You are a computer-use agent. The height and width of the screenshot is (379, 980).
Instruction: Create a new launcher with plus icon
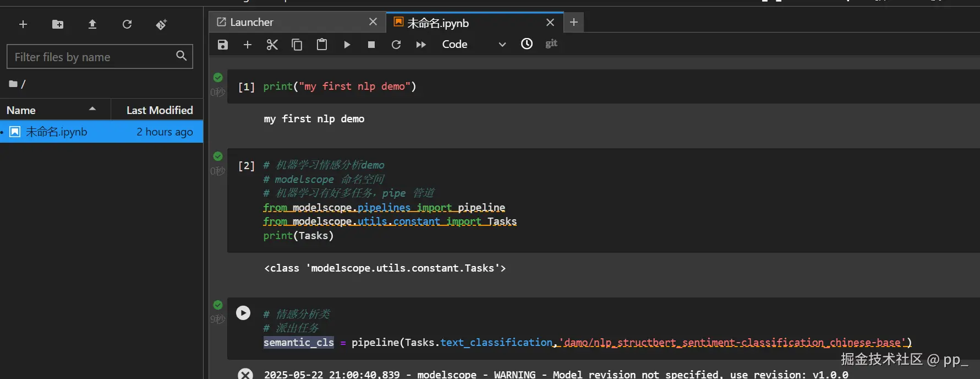(x=23, y=24)
